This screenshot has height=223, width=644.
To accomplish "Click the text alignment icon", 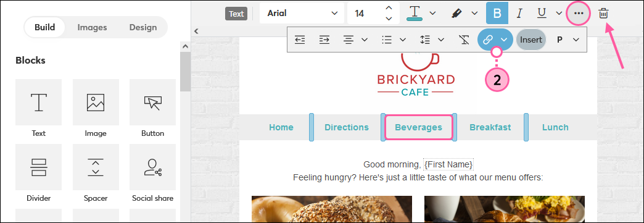I will (x=349, y=40).
